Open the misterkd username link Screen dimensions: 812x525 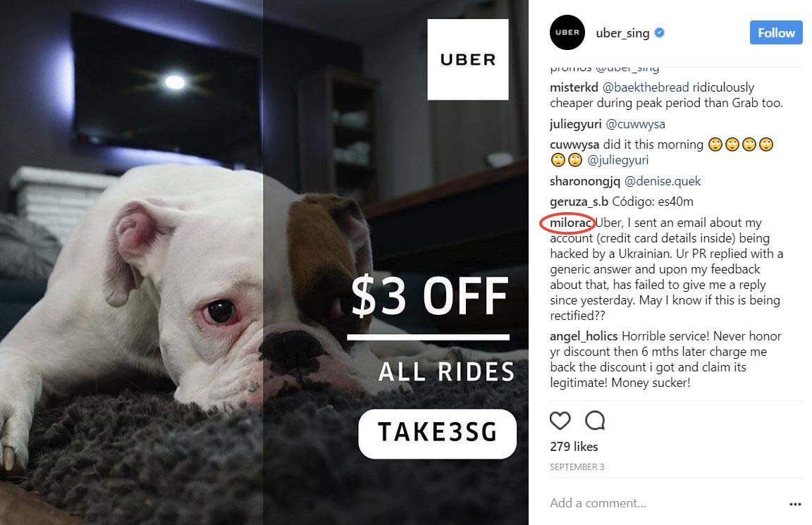(574, 87)
